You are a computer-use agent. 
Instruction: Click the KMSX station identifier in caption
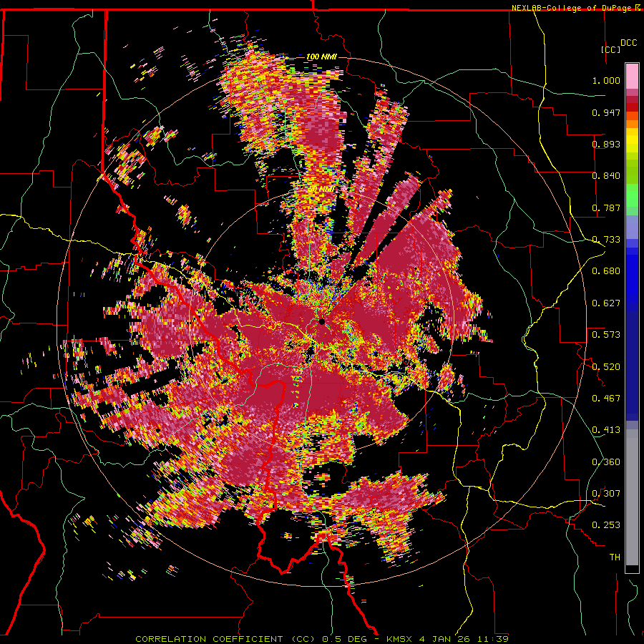click(401, 639)
